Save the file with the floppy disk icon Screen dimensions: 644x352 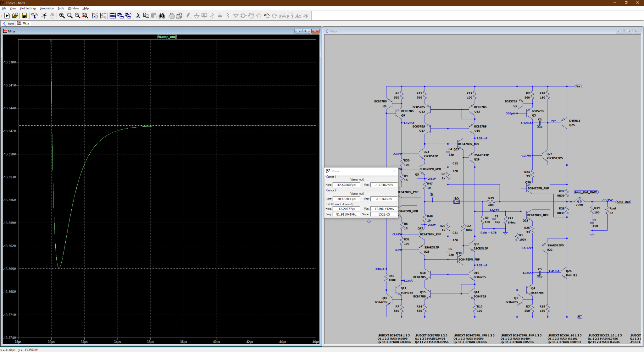tap(25, 16)
